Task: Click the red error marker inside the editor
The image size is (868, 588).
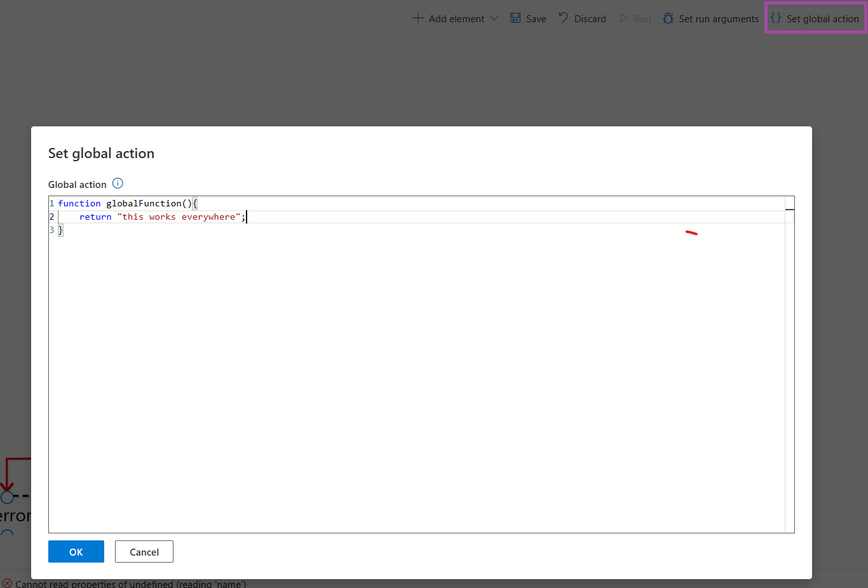Action: 692,232
